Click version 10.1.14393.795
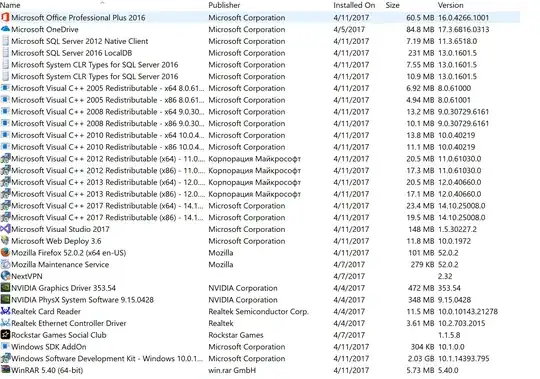 coord(464,358)
